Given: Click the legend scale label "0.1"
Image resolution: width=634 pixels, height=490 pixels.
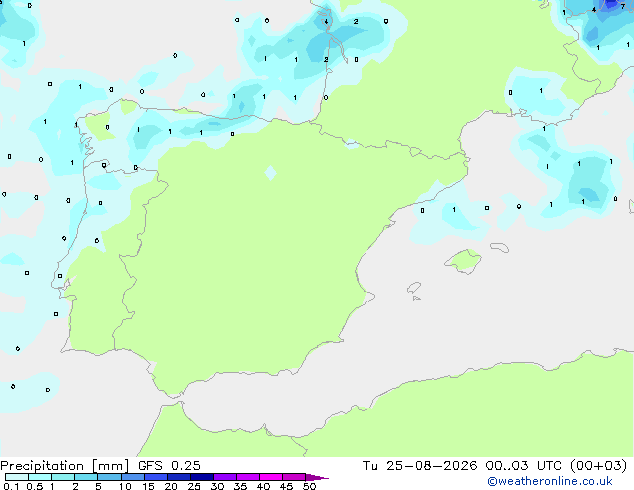Looking at the screenshot, I should (11, 486).
